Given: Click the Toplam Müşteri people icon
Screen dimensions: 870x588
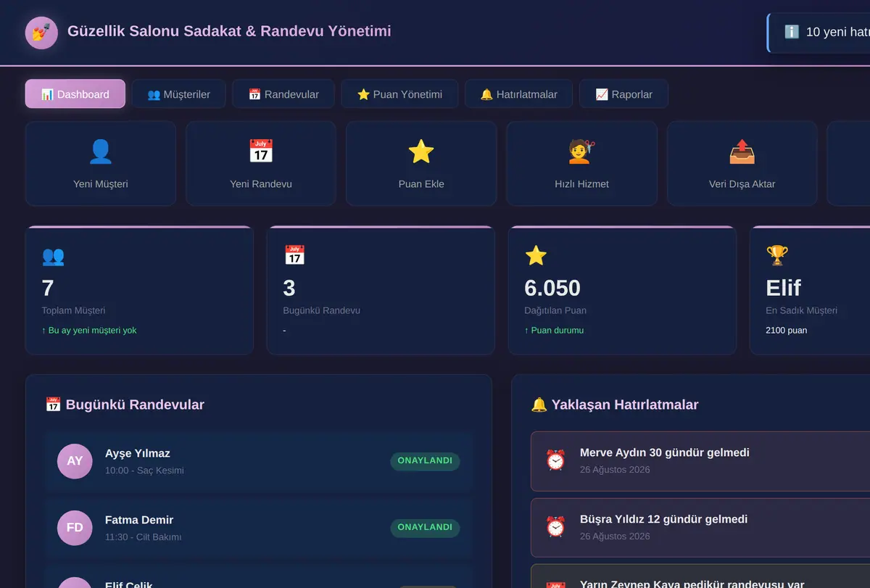Looking at the screenshot, I should (x=53, y=255).
